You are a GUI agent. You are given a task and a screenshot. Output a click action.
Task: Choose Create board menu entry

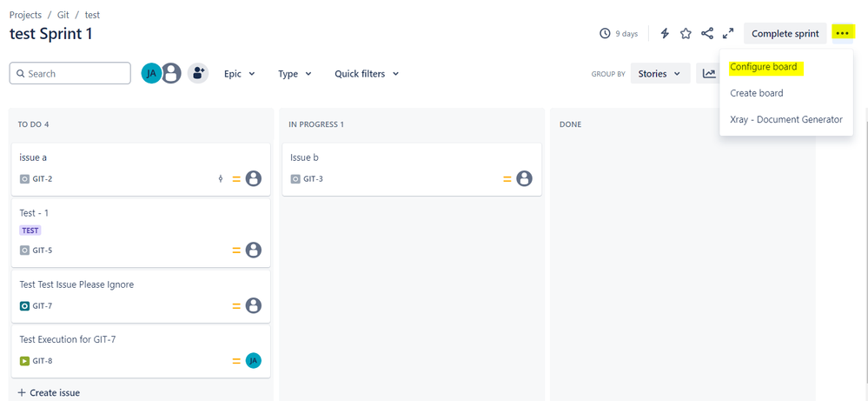[x=756, y=93]
